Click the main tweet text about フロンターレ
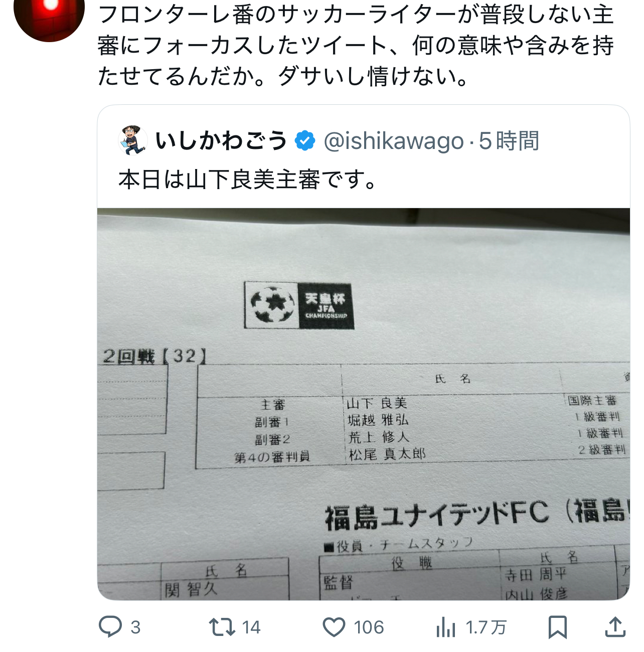 [x=356, y=45]
